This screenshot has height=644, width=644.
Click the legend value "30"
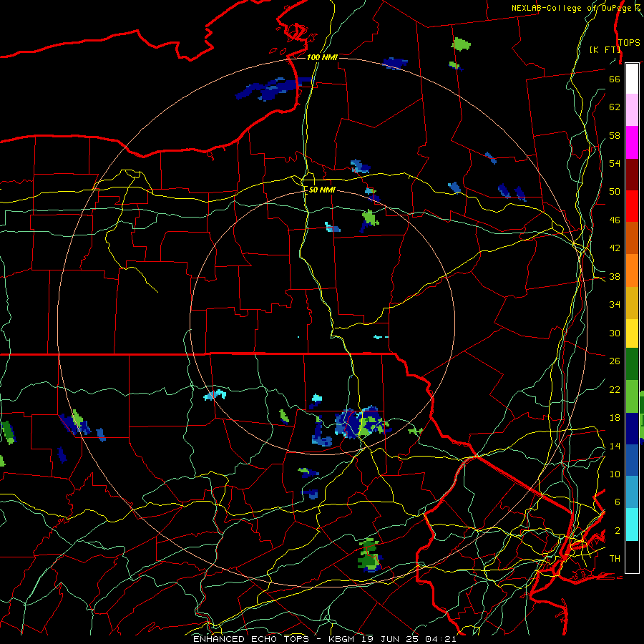point(615,333)
